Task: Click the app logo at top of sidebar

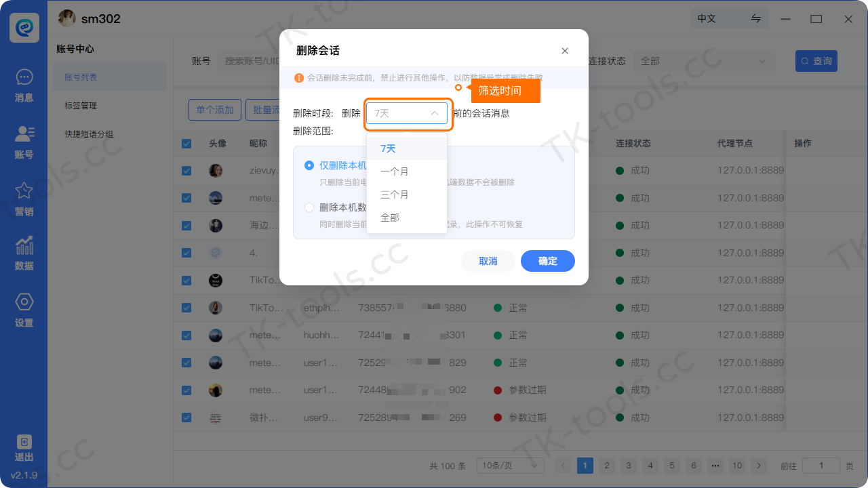Action: tap(24, 28)
